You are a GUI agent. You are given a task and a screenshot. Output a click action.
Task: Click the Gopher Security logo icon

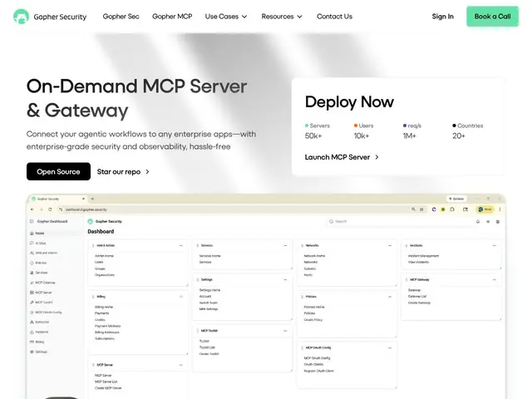click(x=21, y=17)
